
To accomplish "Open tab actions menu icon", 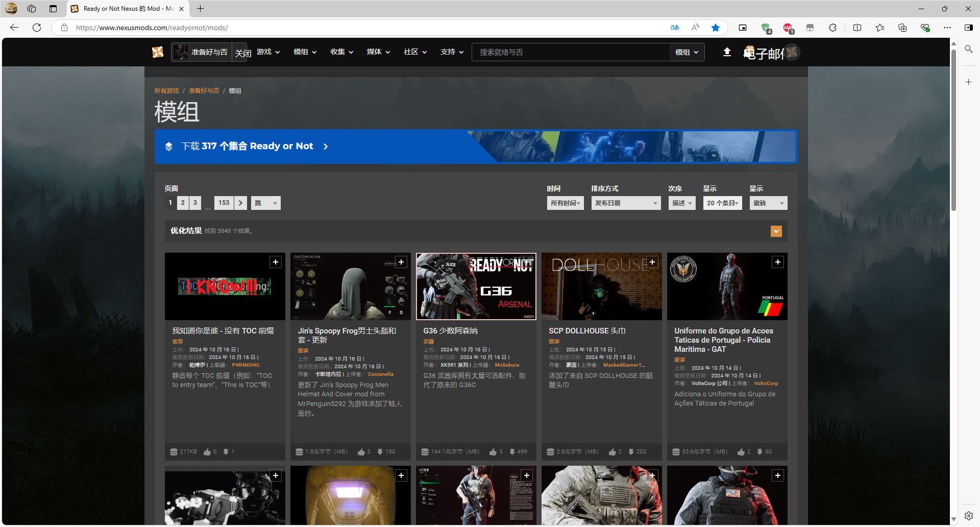I will pos(53,9).
